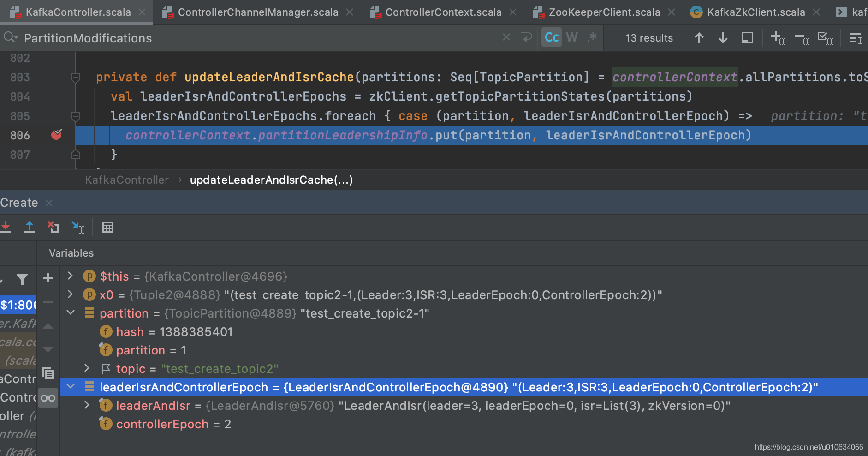
Task: Collapse the fold marker at line 805
Action: click(x=76, y=116)
